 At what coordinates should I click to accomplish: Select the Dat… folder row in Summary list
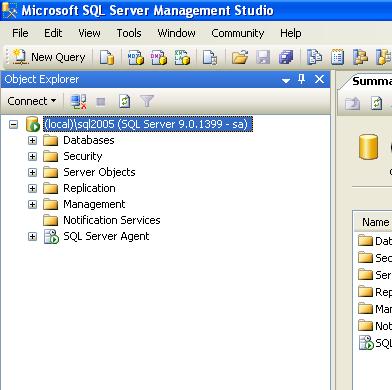(375, 241)
